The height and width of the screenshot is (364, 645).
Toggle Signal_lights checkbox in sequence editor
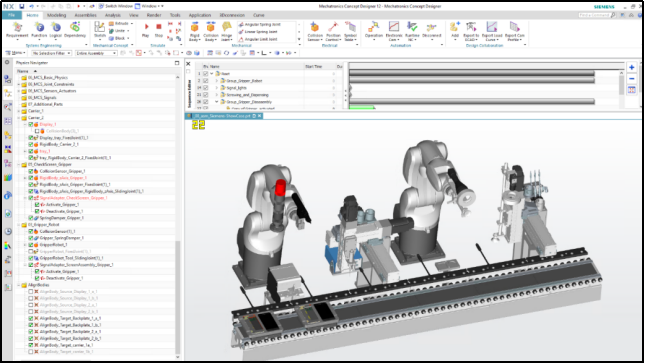point(205,88)
